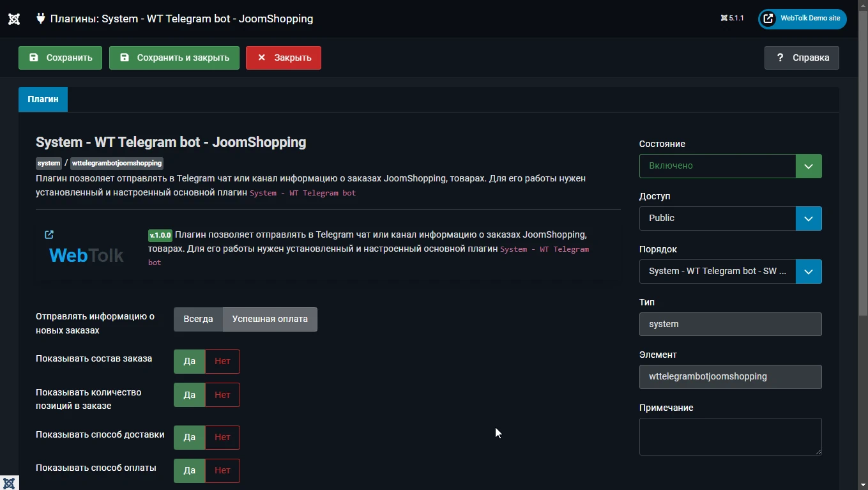Close the plugin editor with red button
Viewport: 868px width, 490px height.
point(283,57)
